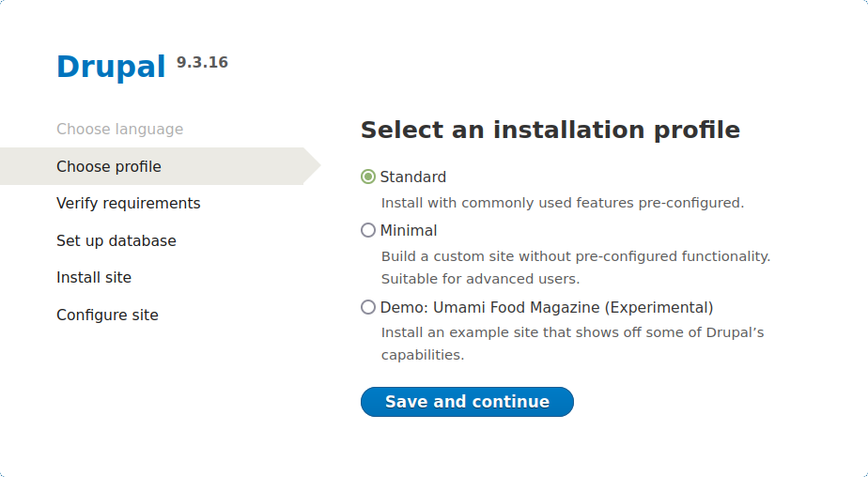Select the Choose profile step
868x477 pixels.
[109, 166]
